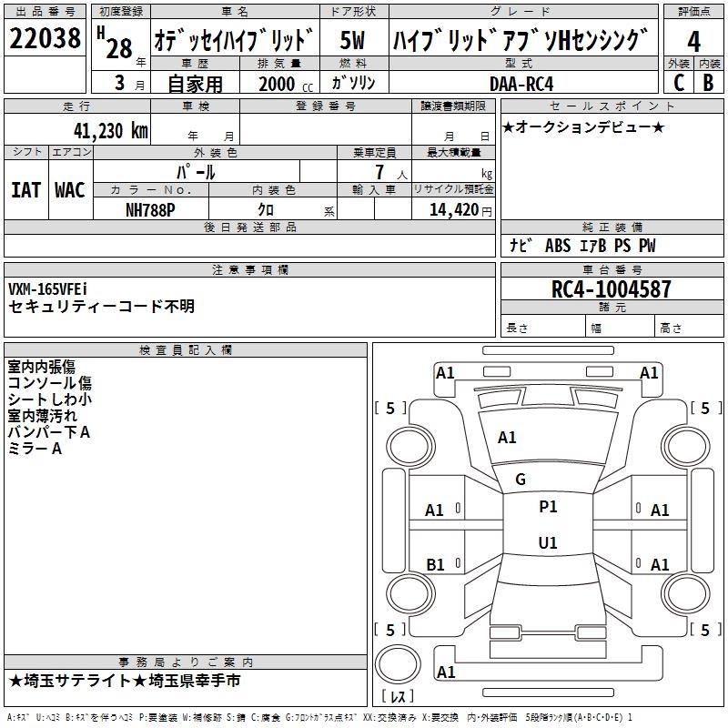Click the 純正装備 section header
The image size is (728, 728).
[612, 227]
